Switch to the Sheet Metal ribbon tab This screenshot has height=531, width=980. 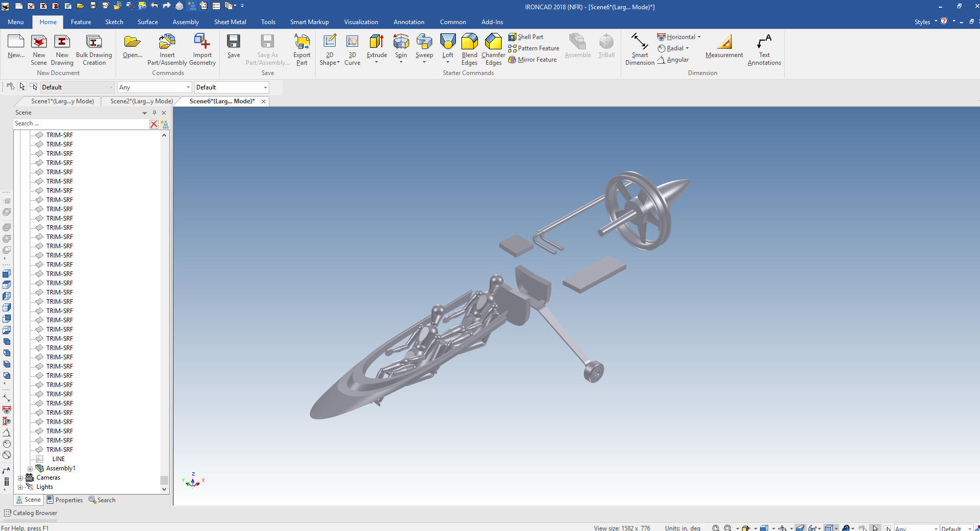click(x=230, y=22)
